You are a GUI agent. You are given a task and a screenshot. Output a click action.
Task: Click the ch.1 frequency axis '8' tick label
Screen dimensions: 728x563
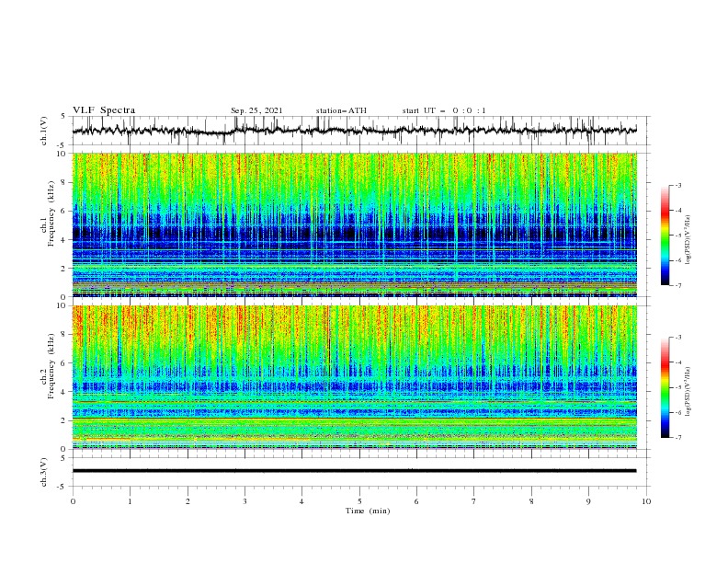[x=64, y=182]
